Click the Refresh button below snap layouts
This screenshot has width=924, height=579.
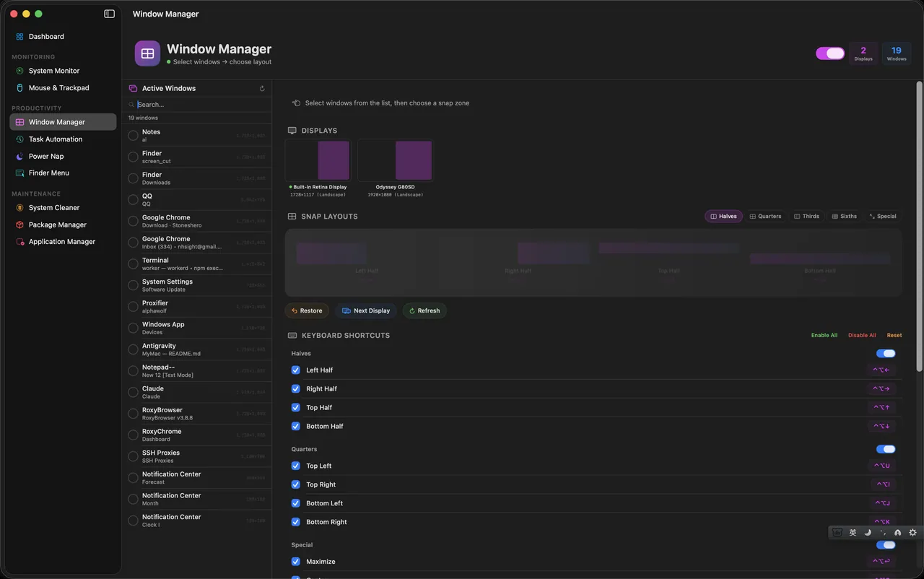[x=424, y=311]
